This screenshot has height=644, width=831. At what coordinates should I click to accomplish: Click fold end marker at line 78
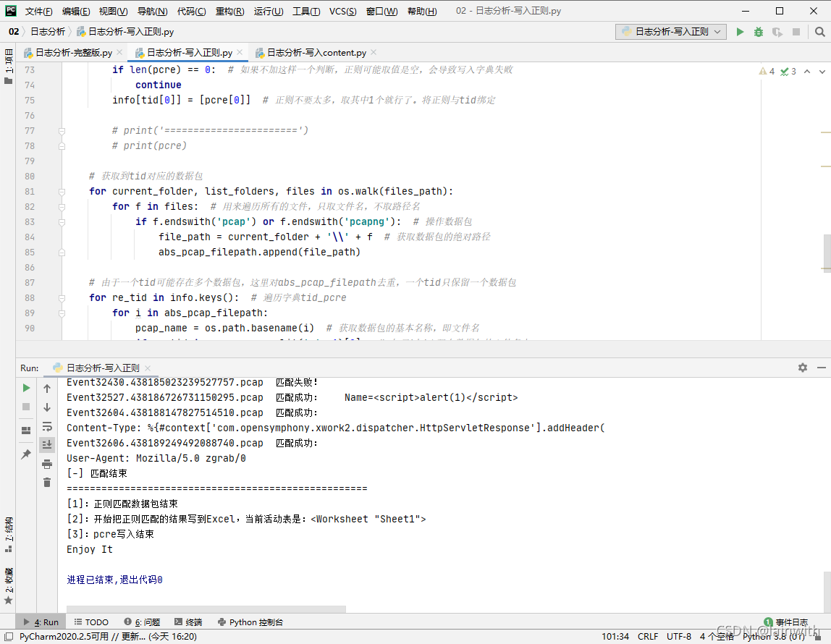pyautogui.click(x=62, y=146)
